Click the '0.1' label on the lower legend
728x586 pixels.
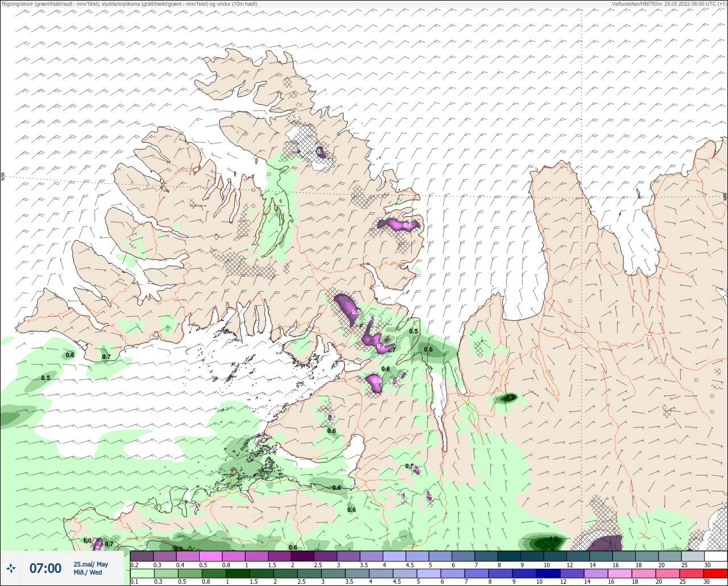[x=134, y=582]
